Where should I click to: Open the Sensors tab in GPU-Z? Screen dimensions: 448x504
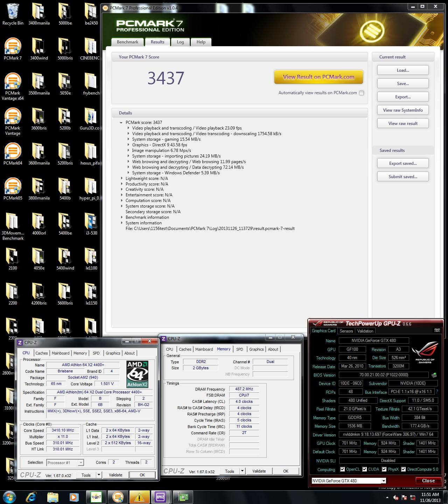pos(346,331)
